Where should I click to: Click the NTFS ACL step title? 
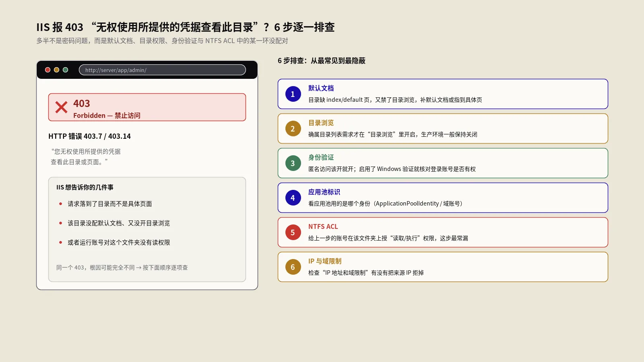[x=323, y=226]
